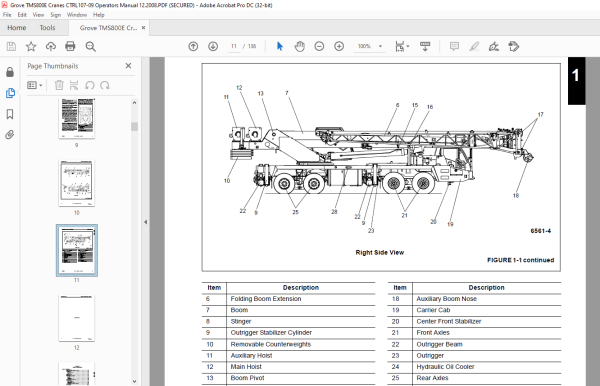Click the Add comment sticky note icon
The height and width of the screenshot is (386, 600).
tap(454, 46)
